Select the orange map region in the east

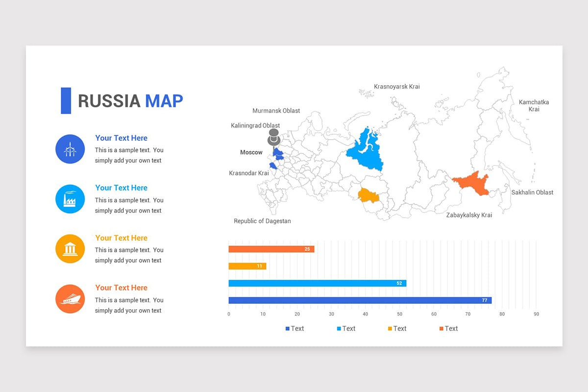point(472,184)
